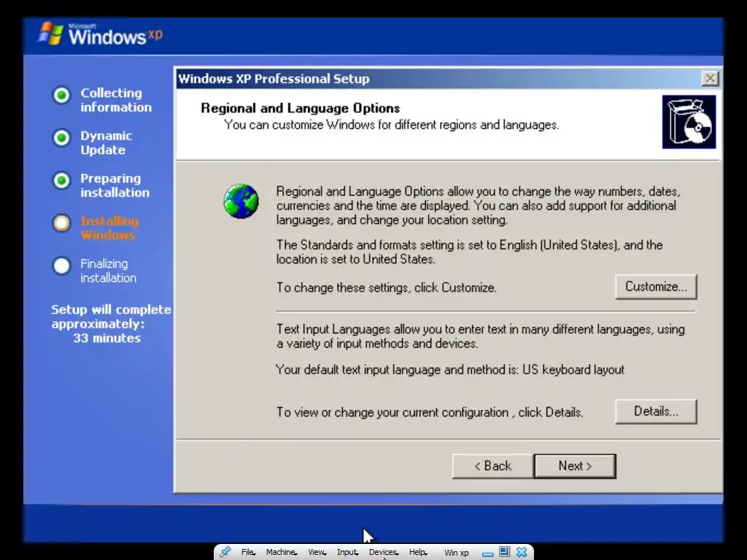Click 'To view or change your current configuration' text
Viewport: 747px width, 560px height.
pyautogui.click(x=392, y=413)
